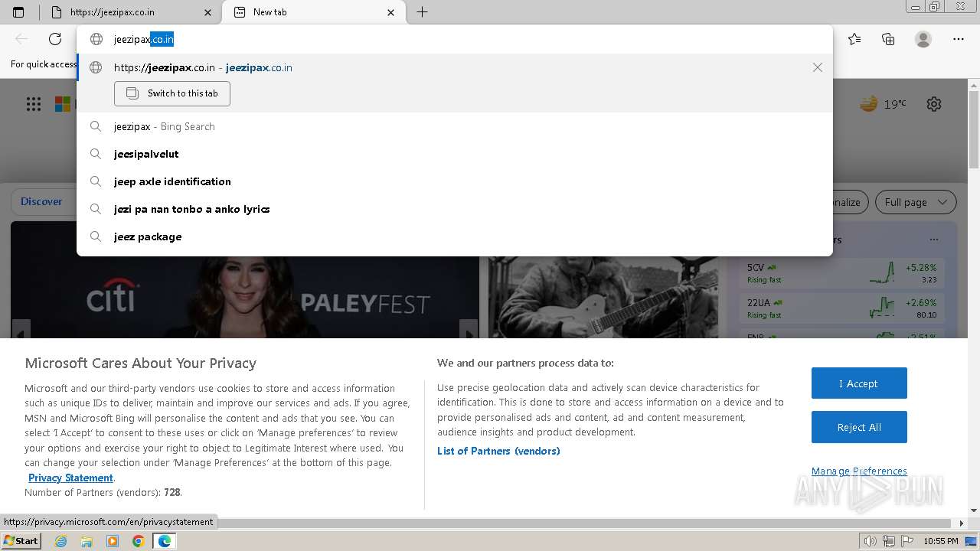Open the 5CV rising fast stock row
The width and height of the screenshot is (980, 551).
point(842,273)
